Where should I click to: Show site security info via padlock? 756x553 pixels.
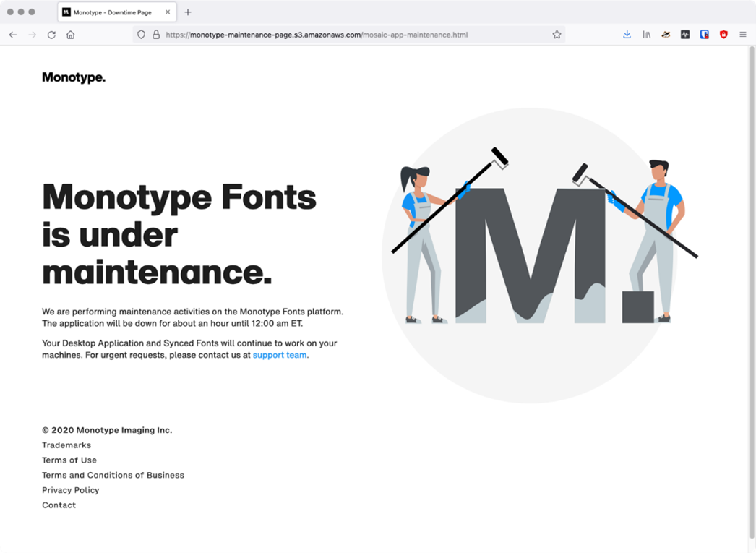pos(156,35)
